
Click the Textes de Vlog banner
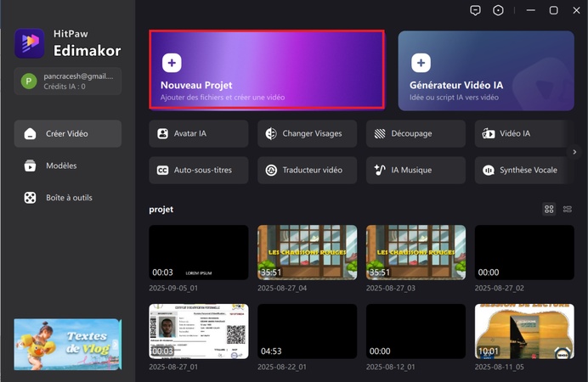point(68,344)
